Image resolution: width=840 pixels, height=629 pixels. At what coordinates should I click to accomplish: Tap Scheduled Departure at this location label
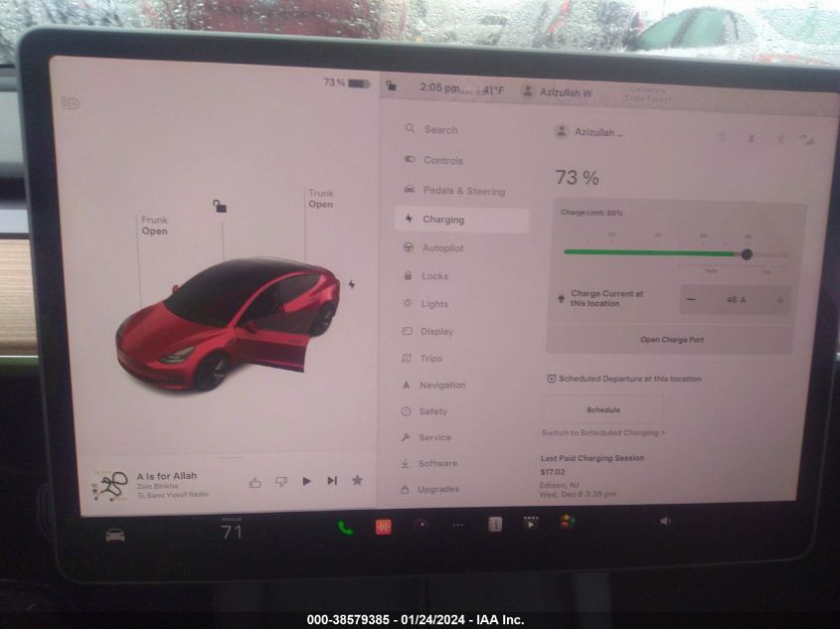(623, 379)
